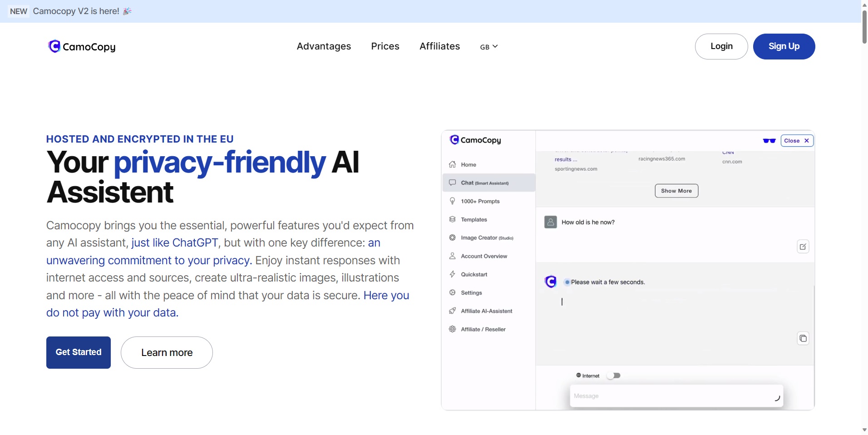Image resolution: width=868 pixels, height=435 pixels.
Task: Click the Settings gear icon
Action: (452, 292)
